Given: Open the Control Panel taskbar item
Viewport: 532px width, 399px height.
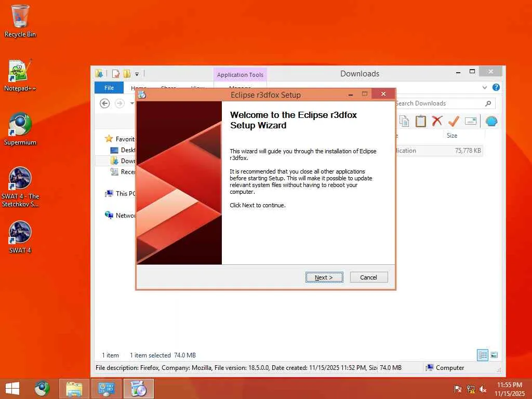Looking at the screenshot, I should coord(107,389).
